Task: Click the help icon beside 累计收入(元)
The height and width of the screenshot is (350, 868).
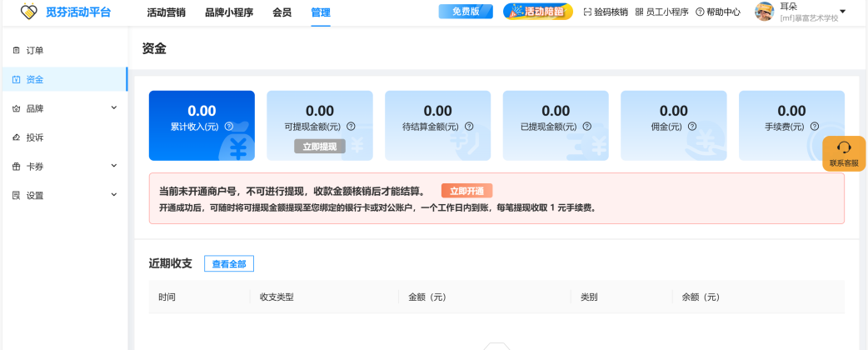Action: pos(228,127)
